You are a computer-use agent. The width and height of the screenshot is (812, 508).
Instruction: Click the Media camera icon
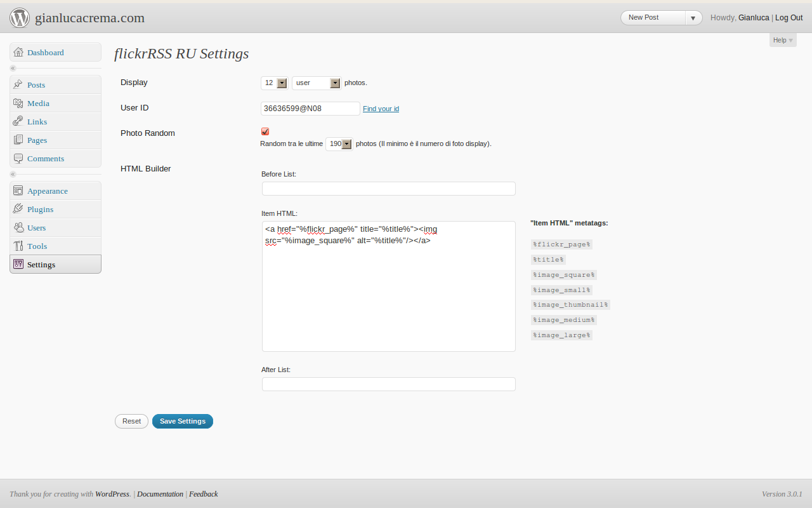[18, 103]
